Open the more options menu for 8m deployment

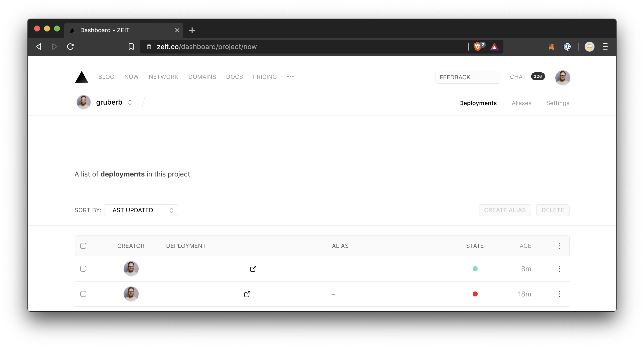559,269
